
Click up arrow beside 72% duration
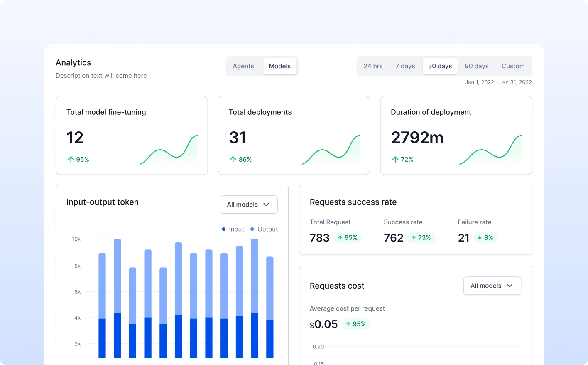(x=395, y=160)
